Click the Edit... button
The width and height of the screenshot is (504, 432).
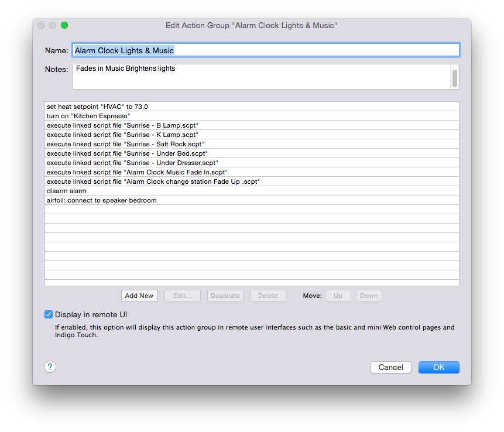point(183,296)
